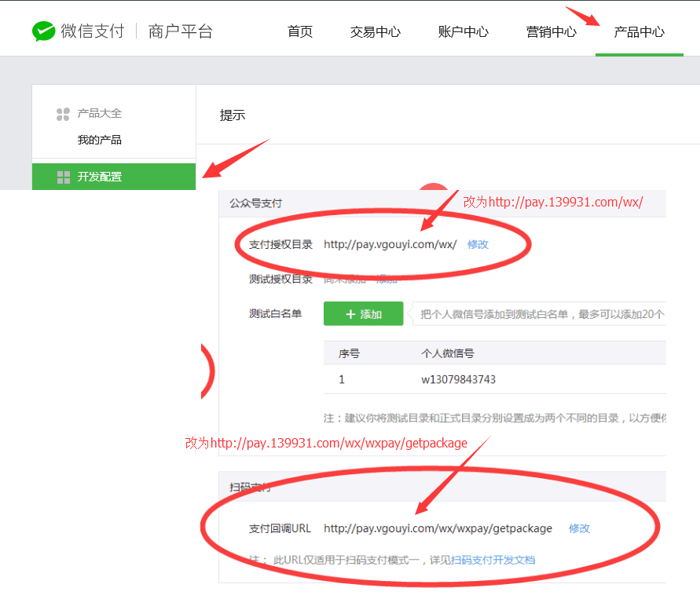Click the WeChat Pay logo icon
Viewport: 700px width, 599px height.
[x=44, y=31]
